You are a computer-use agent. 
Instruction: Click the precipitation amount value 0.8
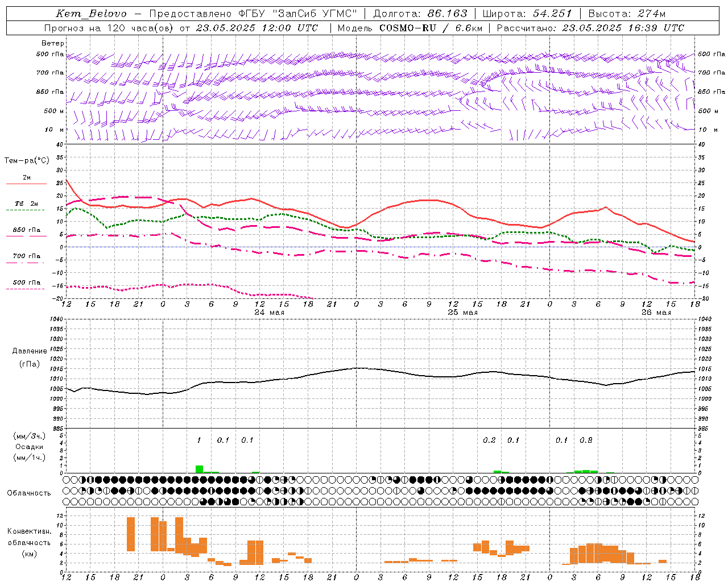[586, 440]
